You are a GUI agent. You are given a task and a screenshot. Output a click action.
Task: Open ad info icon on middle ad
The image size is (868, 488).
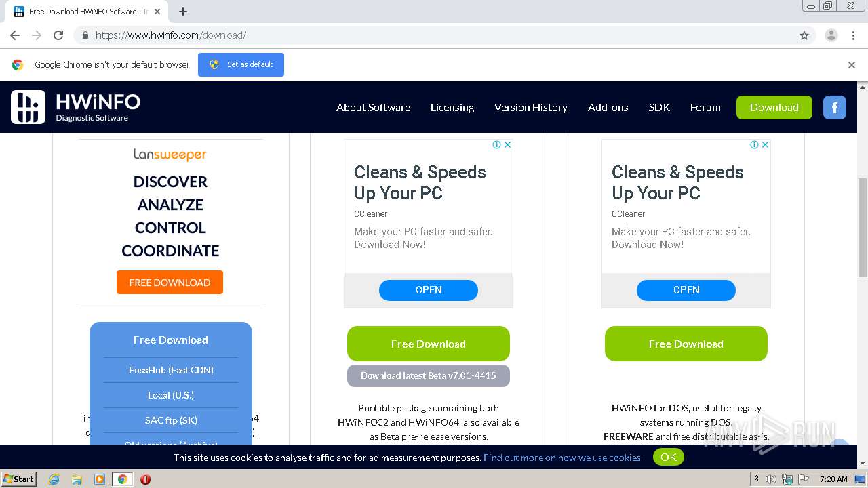point(496,144)
